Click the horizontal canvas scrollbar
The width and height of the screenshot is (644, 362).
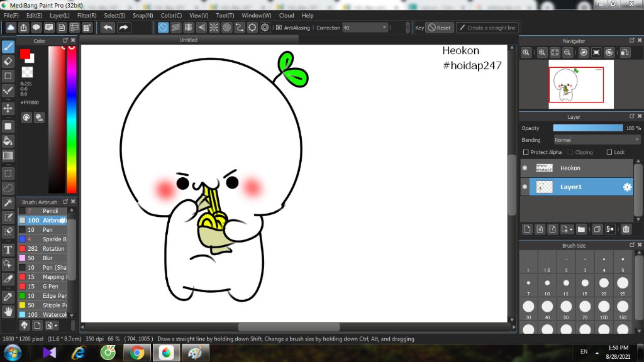click(289, 327)
